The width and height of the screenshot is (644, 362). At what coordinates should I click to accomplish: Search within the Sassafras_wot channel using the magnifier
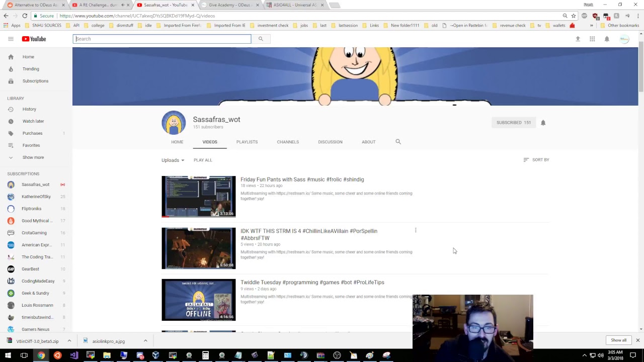coord(398,142)
